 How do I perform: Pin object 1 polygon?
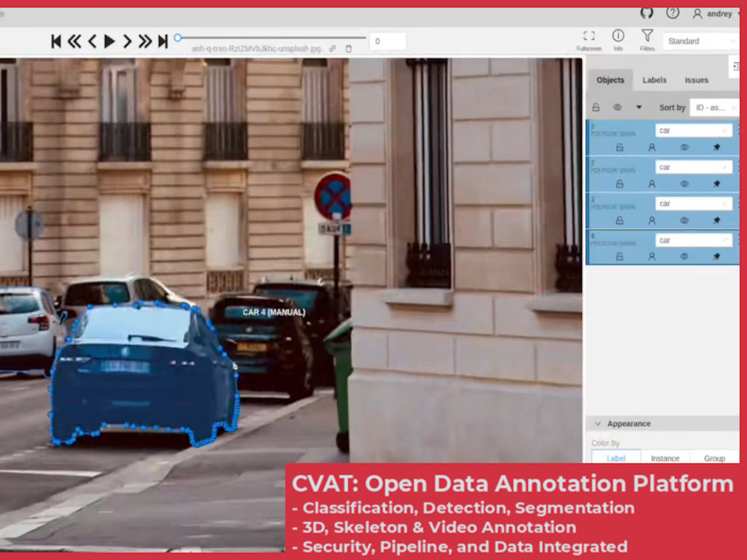716,148
